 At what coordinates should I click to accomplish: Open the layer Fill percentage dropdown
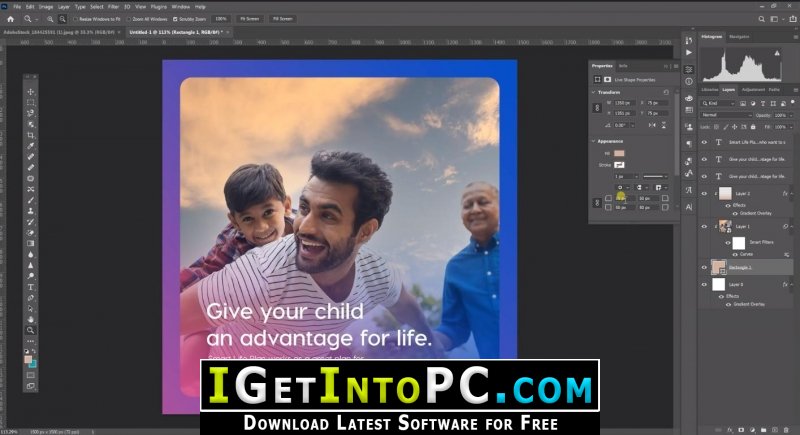pos(791,126)
